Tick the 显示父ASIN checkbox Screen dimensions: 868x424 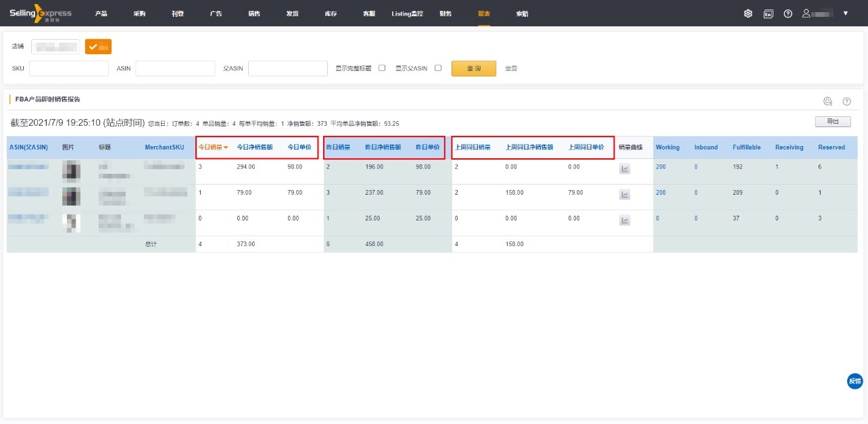[438, 68]
